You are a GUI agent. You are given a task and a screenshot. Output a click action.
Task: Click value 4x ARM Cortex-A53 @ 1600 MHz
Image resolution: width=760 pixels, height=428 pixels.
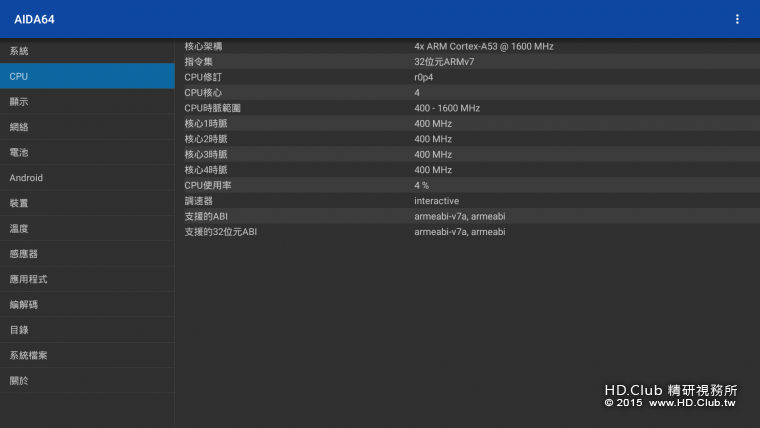[484, 47]
